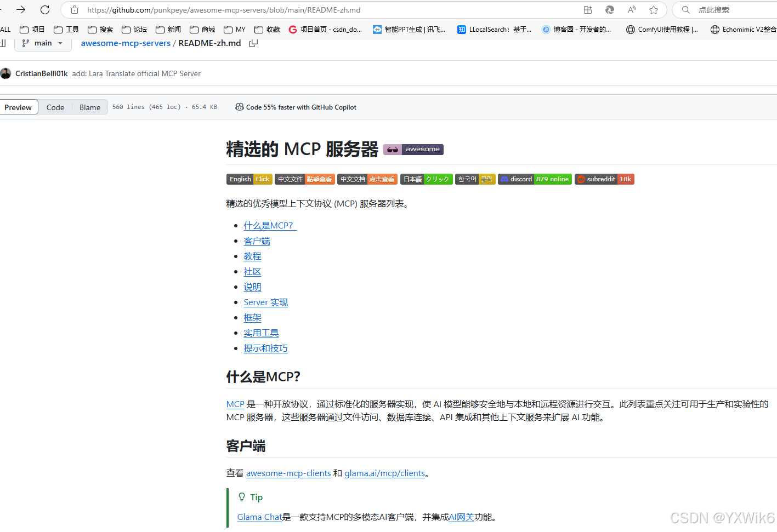
Task: Click the site lock icon in address bar
Action: pos(75,10)
